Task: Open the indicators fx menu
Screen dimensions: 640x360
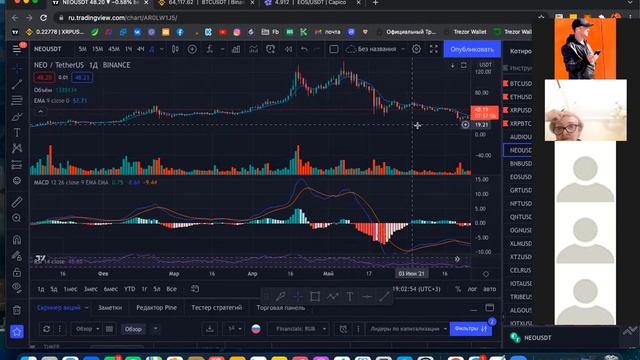Action: pyautogui.click(x=209, y=49)
